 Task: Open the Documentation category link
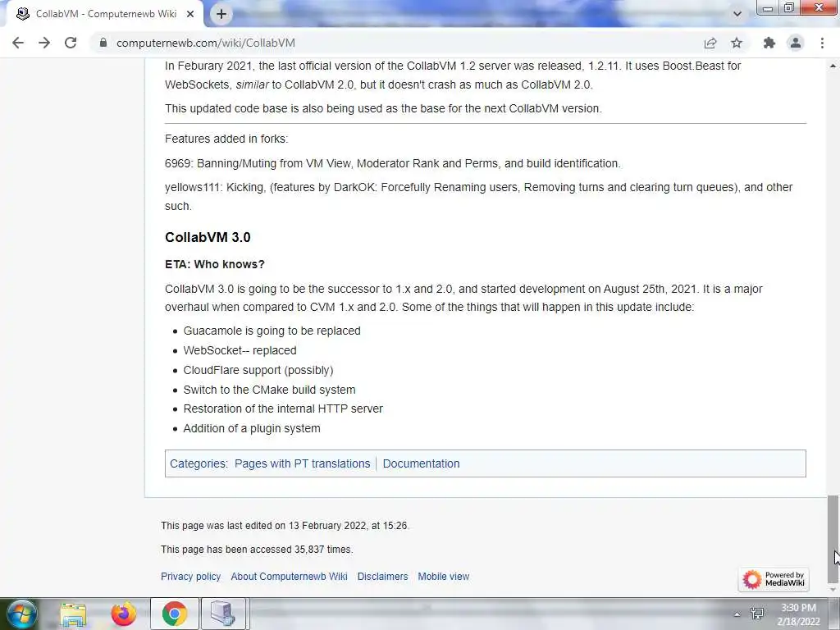point(421,463)
